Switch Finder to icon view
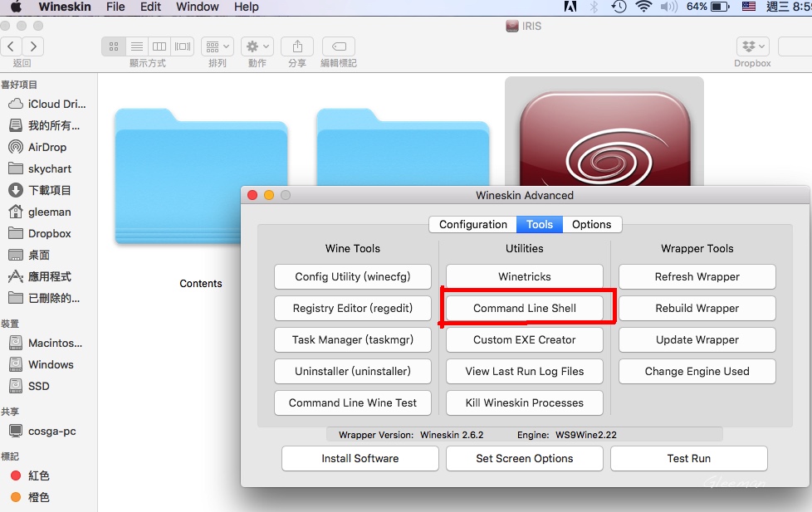812x512 pixels. coord(114,46)
